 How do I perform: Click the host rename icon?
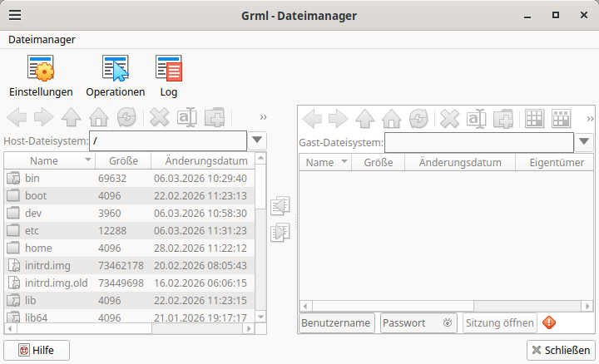click(x=186, y=118)
